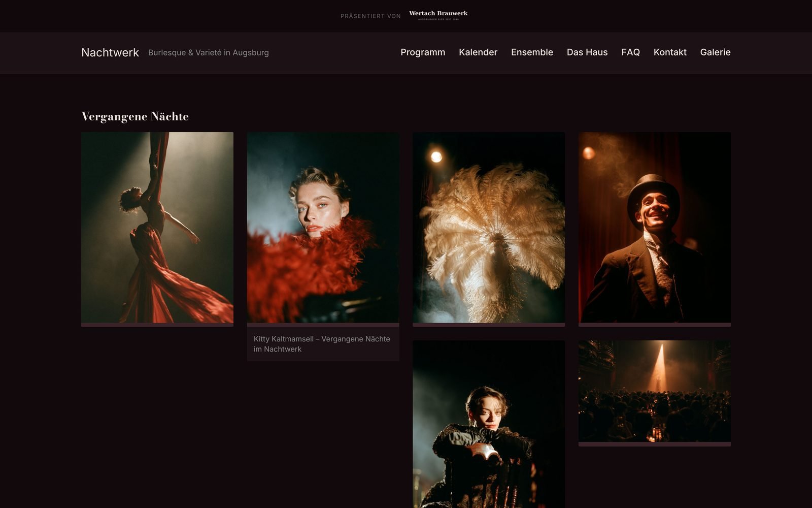Open the Programm menu item

[x=423, y=52]
